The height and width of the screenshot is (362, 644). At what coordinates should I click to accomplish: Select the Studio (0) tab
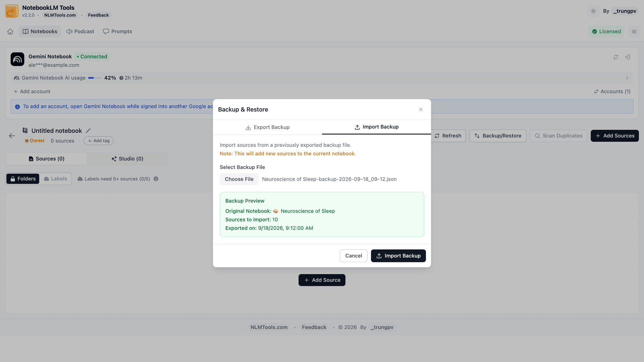pos(127,159)
